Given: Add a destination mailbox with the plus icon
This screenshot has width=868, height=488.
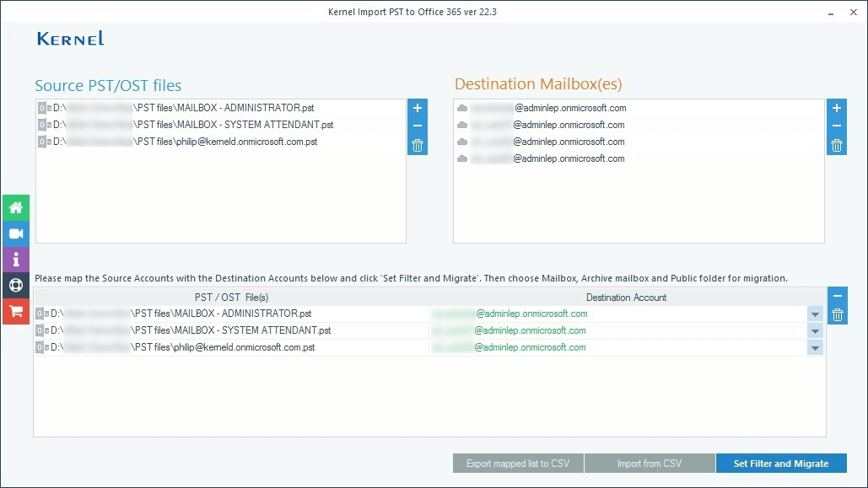Looking at the screenshot, I should (837, 108).
